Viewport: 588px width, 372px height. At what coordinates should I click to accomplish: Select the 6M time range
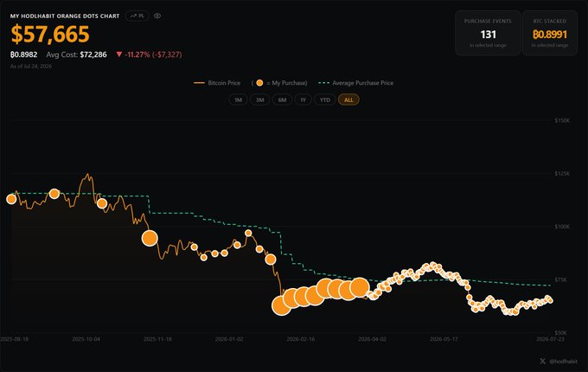tap(282, 99)
